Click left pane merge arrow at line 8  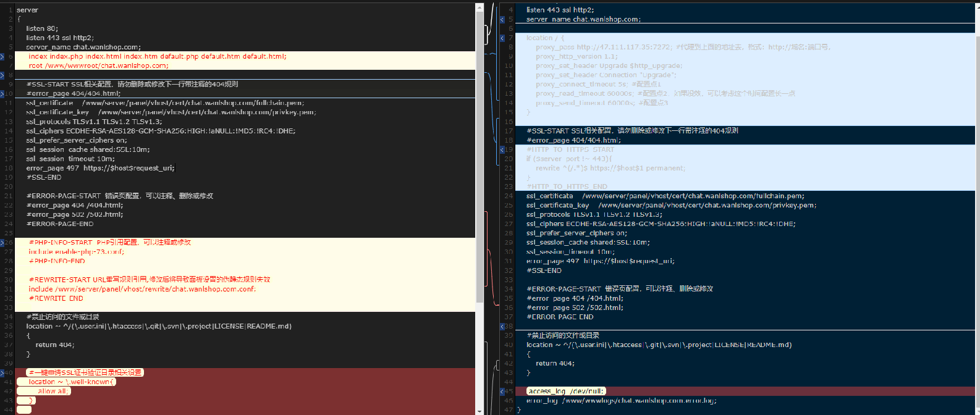pyautogui.click(x=2, y=75)
